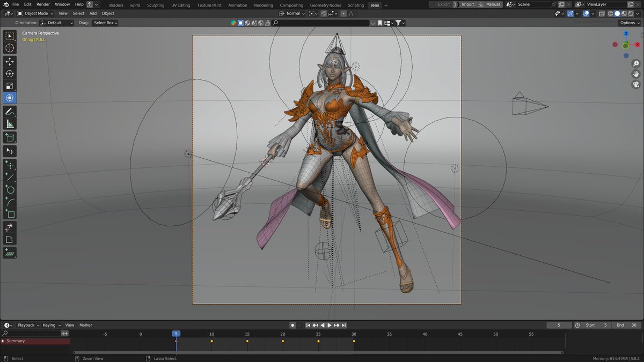Open the filter funnel dropdown
This screenshot has height=362, width=644.
[x=400, y=23]
